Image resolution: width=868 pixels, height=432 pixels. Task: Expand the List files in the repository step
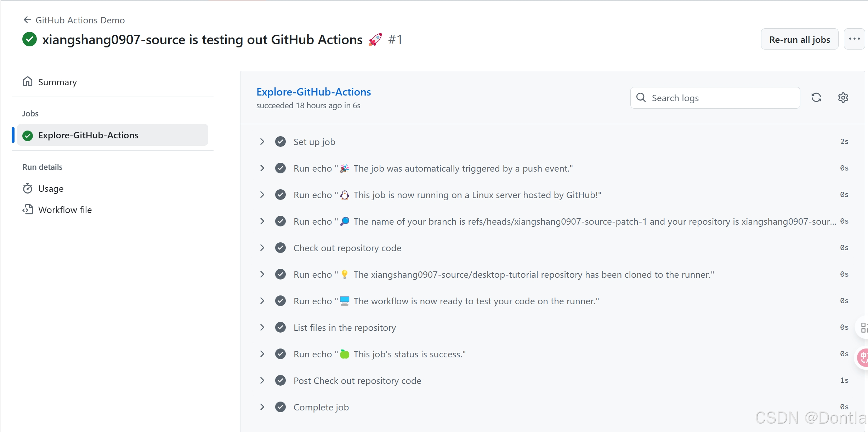(262, 327)
